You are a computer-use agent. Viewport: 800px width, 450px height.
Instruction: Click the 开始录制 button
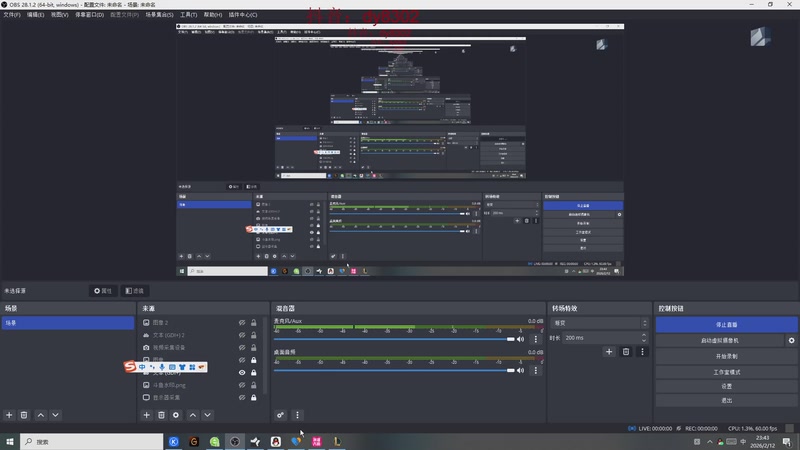click(x=727, y=356)
